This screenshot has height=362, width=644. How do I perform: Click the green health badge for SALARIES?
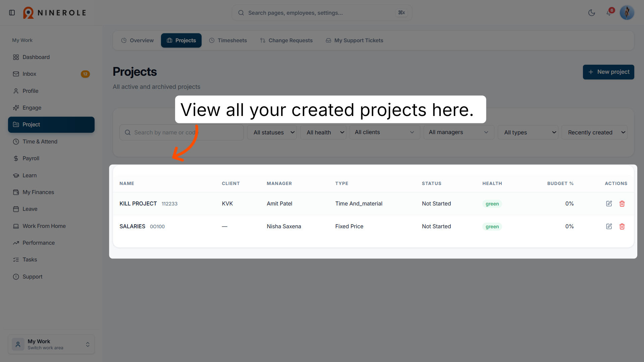tap(492, 227)
